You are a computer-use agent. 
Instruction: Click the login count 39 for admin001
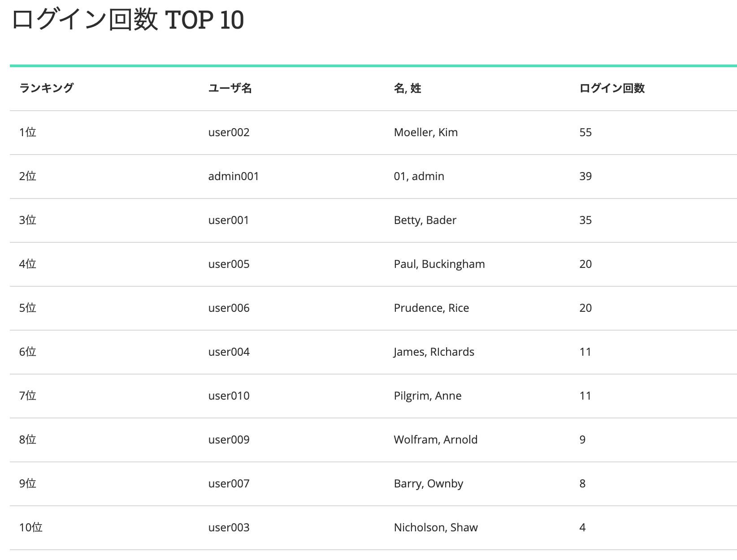[585, 177]
